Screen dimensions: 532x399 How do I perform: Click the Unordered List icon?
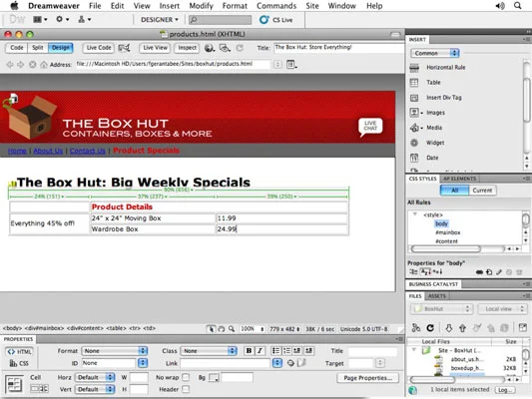275,350
